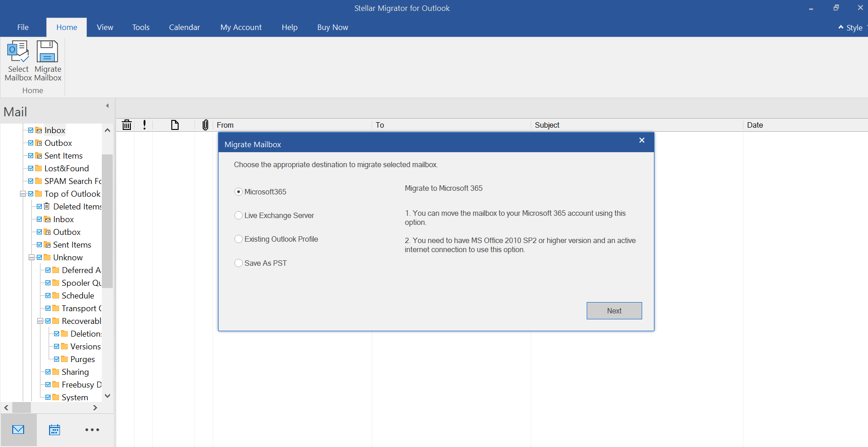Click the mail envelope icon at bottom

[18, 430]
